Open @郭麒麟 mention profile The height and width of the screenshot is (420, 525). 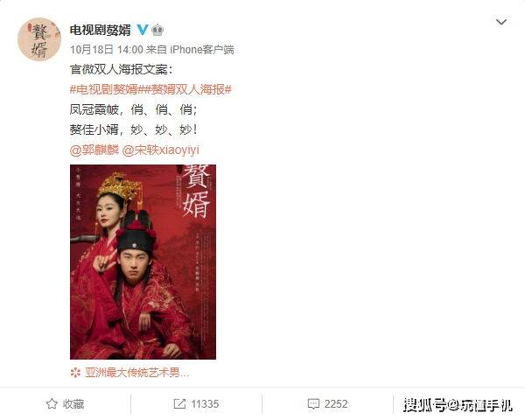pos(94,150)
